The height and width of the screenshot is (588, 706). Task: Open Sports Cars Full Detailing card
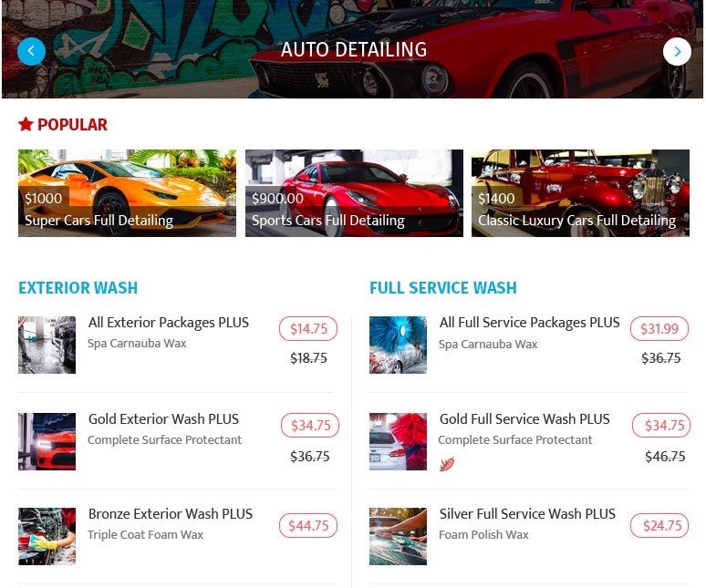pyautogui.click(x=354, y=193)
